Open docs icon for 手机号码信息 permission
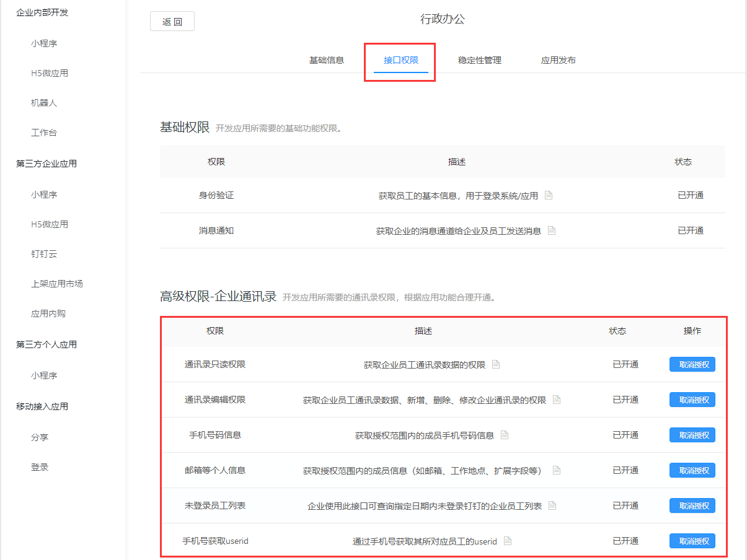Image resolution: width=747 pixels, height=560 pixels. coord(505,435)
